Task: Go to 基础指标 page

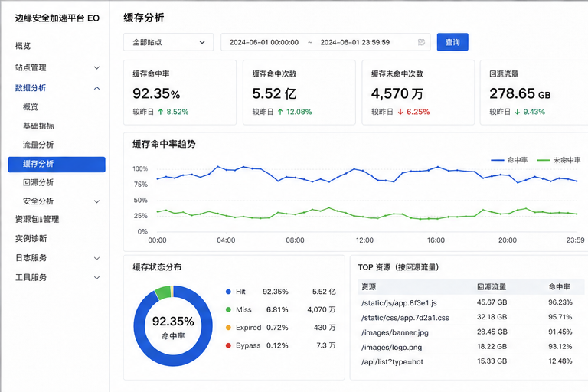Action: point(38,126)
